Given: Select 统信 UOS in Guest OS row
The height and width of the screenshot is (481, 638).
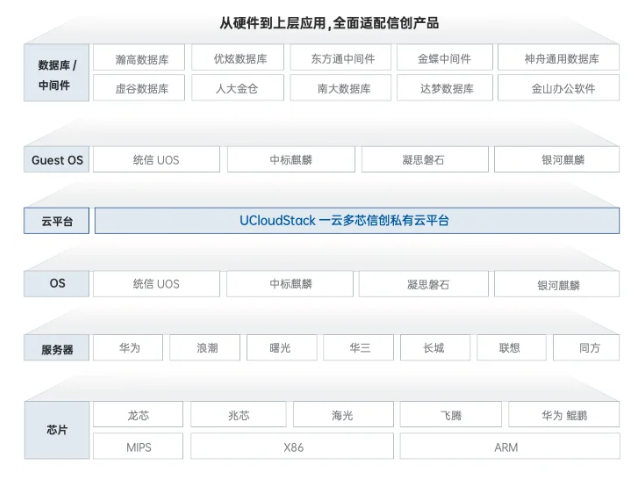Looking at the screenshot, I should [156, 159].
